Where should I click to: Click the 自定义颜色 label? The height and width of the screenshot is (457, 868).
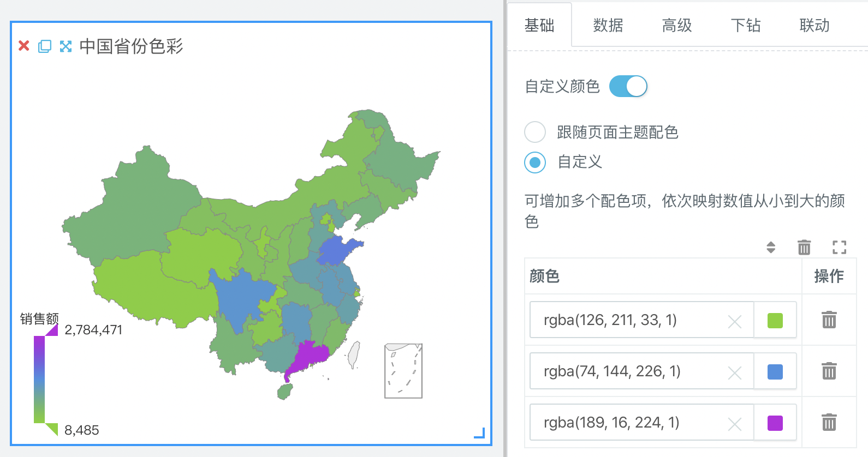point(562,86)
